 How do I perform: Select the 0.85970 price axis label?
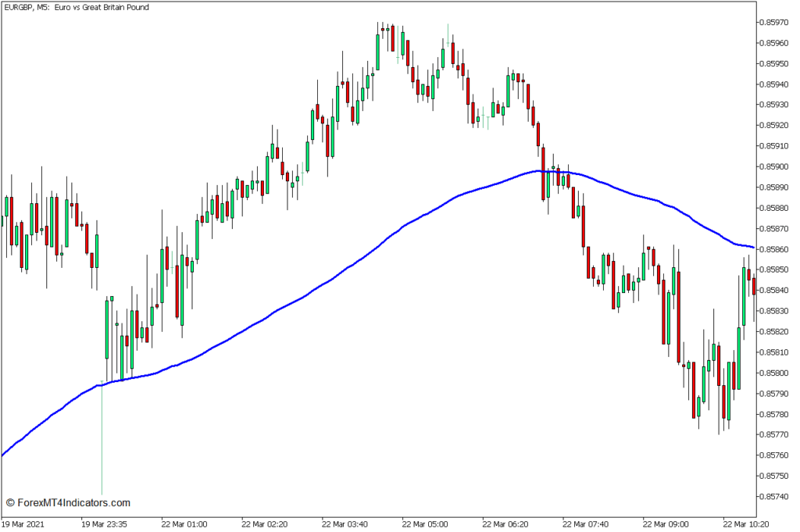click(773, 22)
